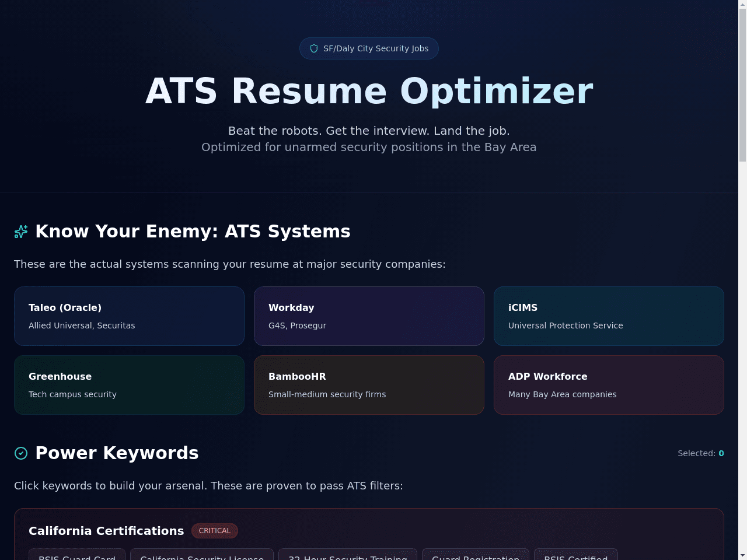747x560 pixels.
Task: Open the Greenhouse card
Action: point(129,385)
